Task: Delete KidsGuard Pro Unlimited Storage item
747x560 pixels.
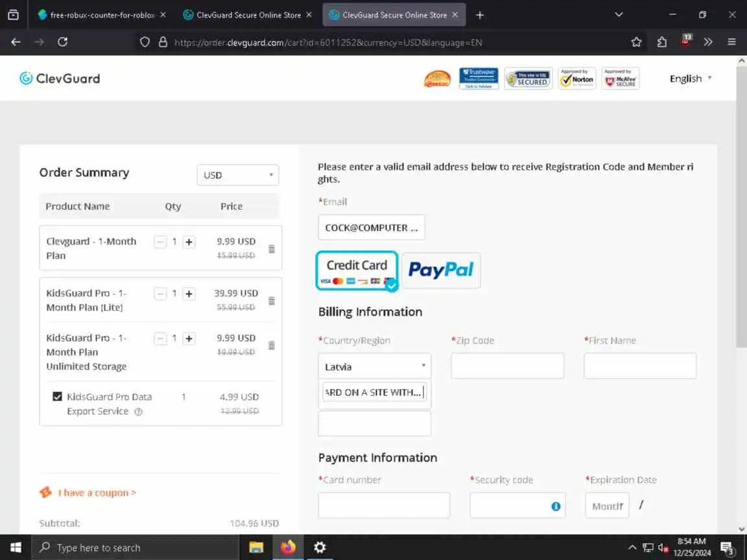Action: coord(272,345)
